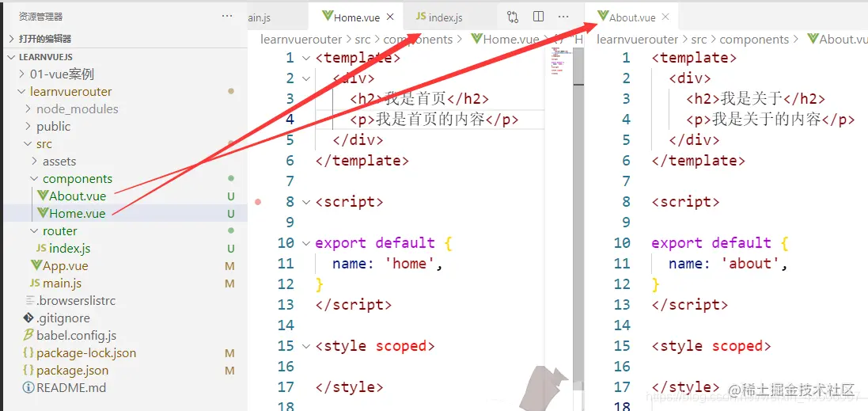The width and height of the screenshot is (868, 411).
Task: Fold the script block at line 8
Action: coord(306,202)
